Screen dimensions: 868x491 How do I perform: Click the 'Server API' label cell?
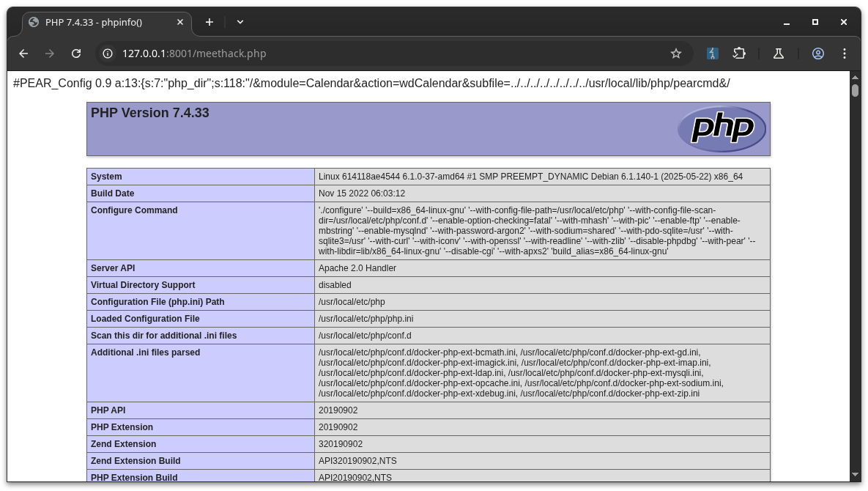coord(201,268)
